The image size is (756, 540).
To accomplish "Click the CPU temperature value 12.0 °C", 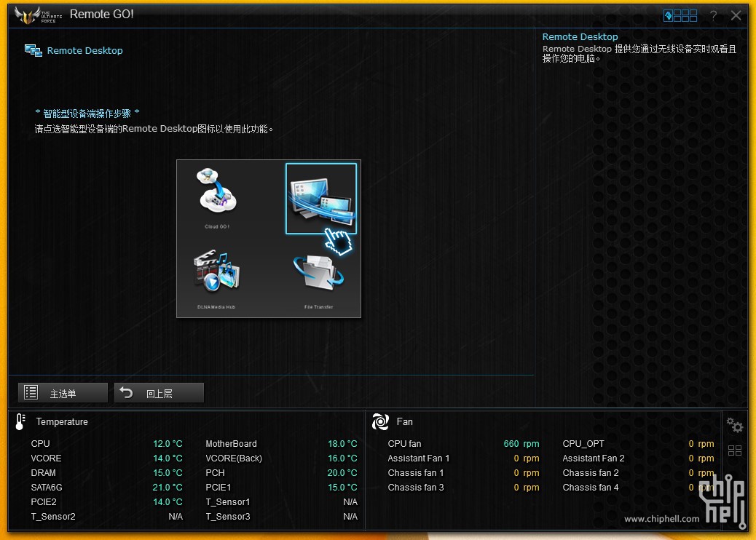I will pyautogui.click(x=168, y=444).
